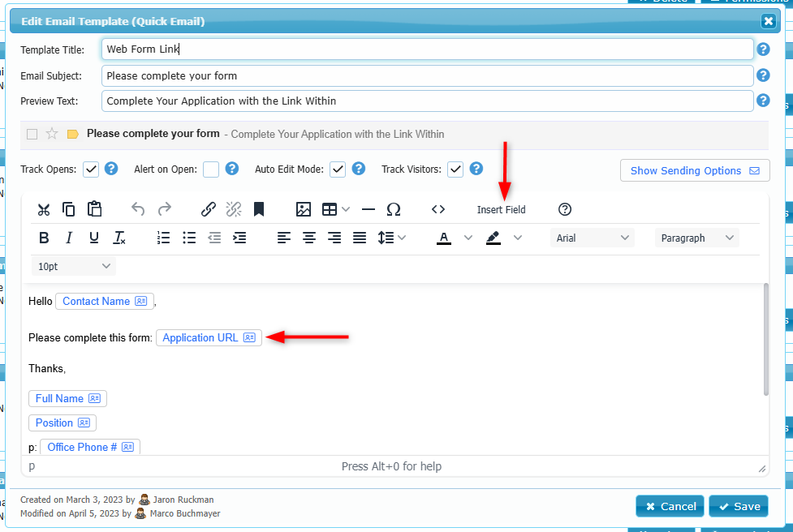Click the text color swatch
This screenshot has height=532, width=793.
pos(444,238)
